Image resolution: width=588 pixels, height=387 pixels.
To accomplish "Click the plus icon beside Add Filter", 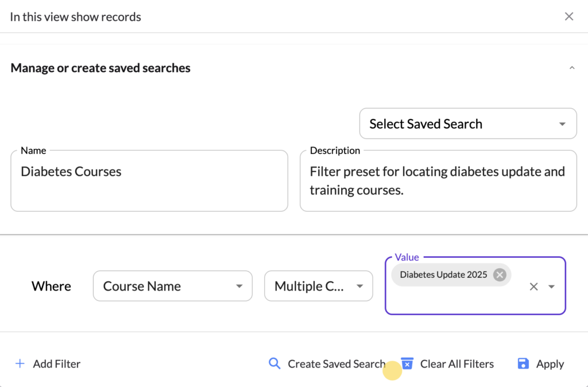I will (x=20, y=363).
